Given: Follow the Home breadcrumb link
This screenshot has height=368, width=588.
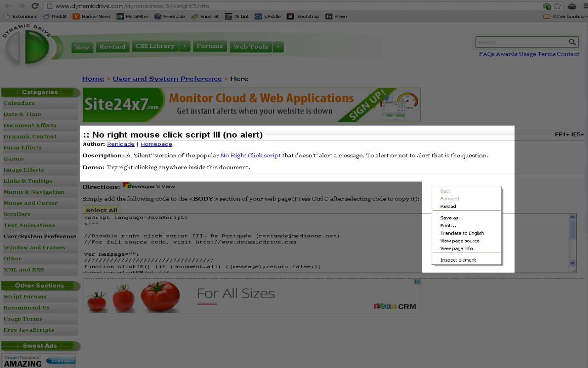Looking at the screenshot, I should [93, 79].
